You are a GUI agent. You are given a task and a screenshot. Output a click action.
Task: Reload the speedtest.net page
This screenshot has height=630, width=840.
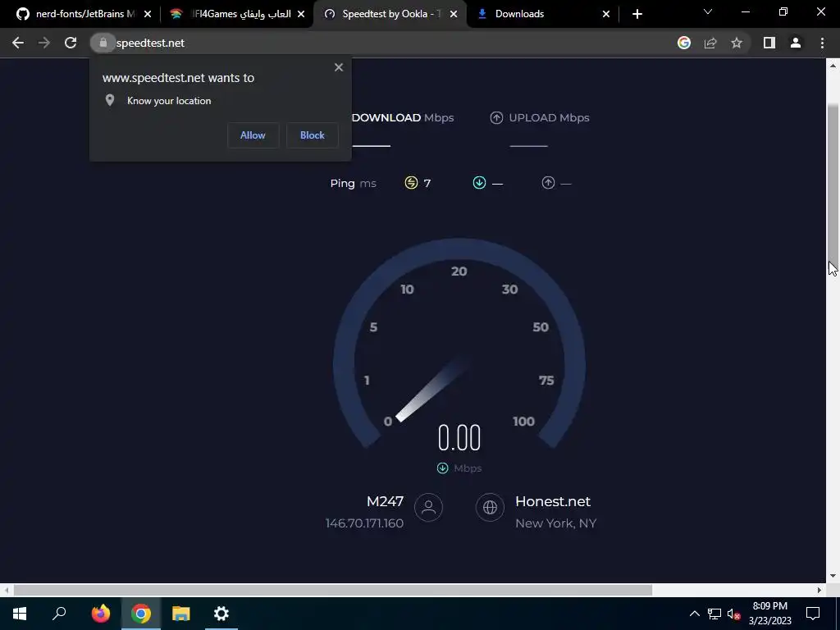pyautogui.click(x=71, y=43)
